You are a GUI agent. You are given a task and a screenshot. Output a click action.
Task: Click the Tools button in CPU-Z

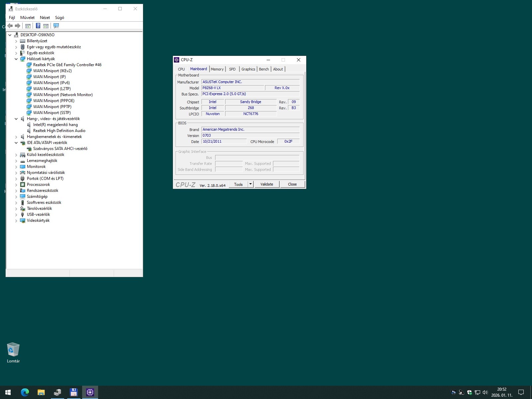pos(238,184)
